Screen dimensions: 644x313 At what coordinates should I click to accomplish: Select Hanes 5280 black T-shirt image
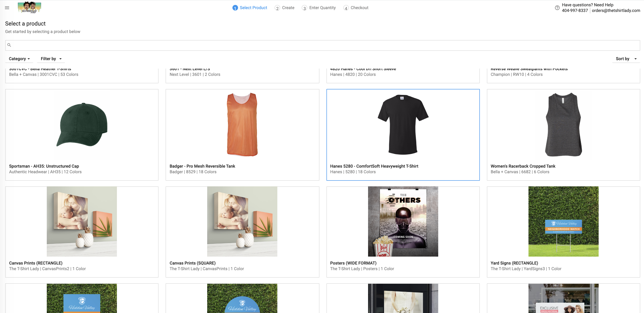(x=403, y=125)
